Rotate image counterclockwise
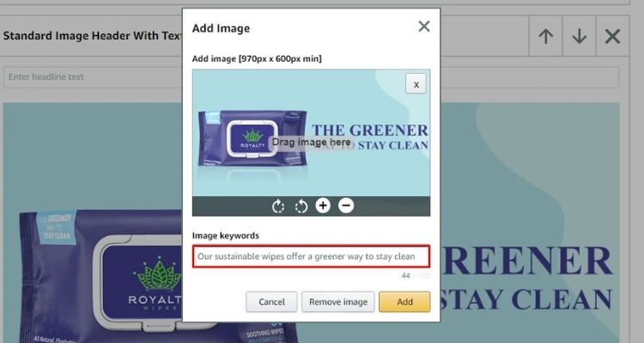The width and height of the screenshot is (644, 343). pyautogui.click(x=301, y=206)
